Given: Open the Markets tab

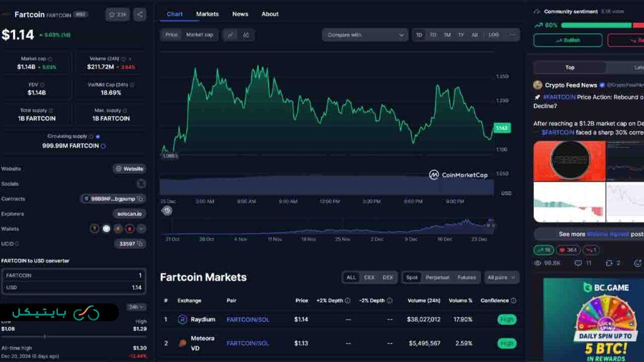Looking at the screenshot, I should [207, 14].
